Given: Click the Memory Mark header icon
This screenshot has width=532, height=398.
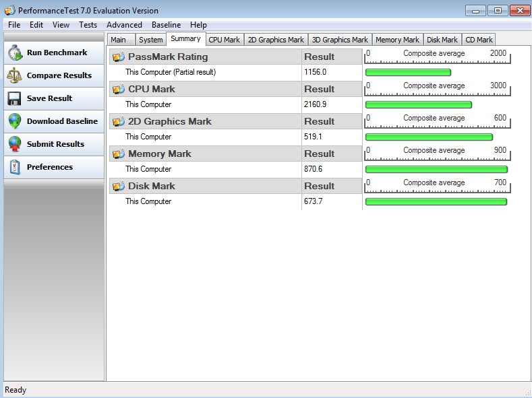Looking at the screenshot, I should [119, 154].
